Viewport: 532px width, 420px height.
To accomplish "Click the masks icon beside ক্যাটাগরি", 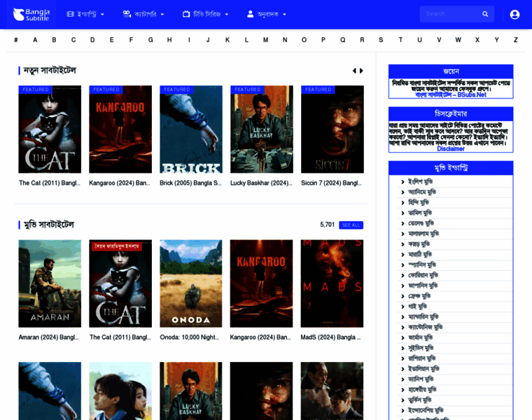I will pyautogui.click(x=127, y=14).
